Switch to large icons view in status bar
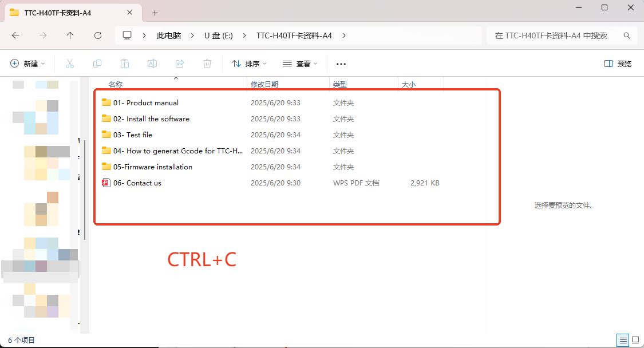644x348 pixels. pyautogui.click(x=635, y=340)
